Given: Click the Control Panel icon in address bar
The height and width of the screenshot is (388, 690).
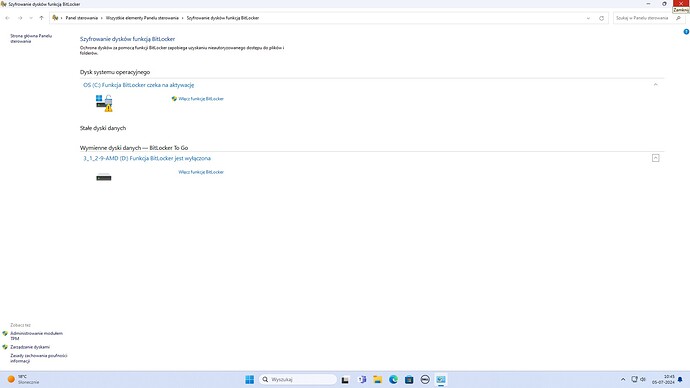Looking at the screenshot, I should 55,18.
